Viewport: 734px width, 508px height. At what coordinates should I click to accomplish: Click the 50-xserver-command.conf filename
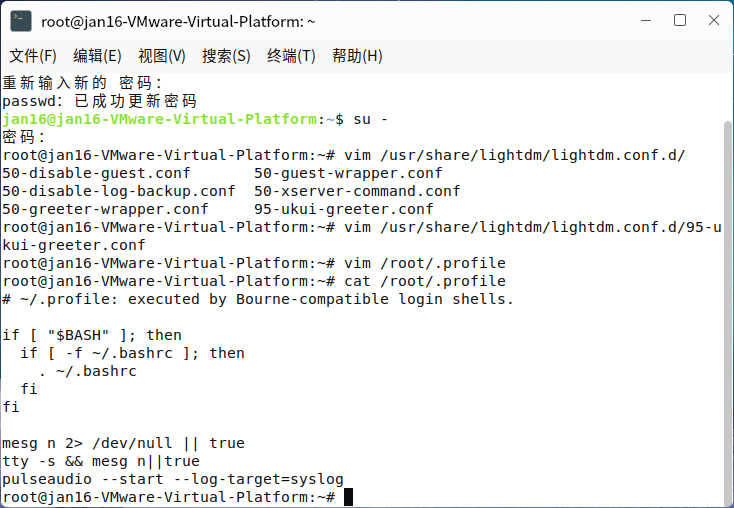(x=357, y=191)
